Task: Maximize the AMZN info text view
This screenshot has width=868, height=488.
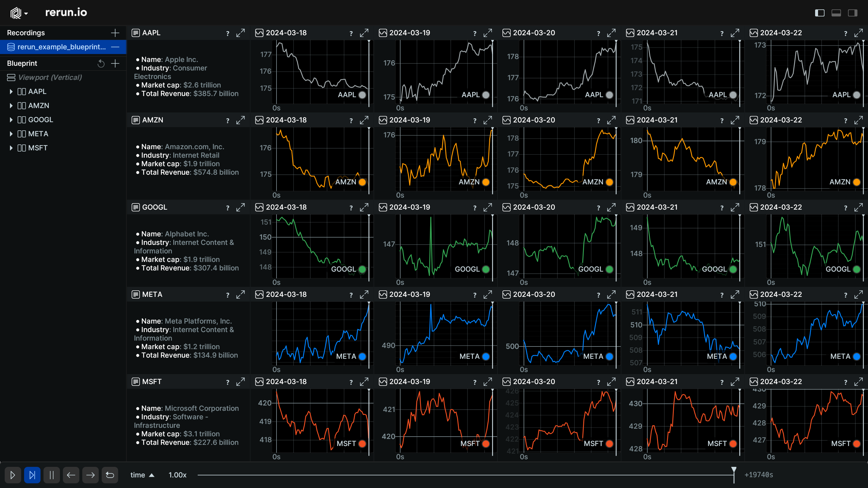Action: coord(240,120)
